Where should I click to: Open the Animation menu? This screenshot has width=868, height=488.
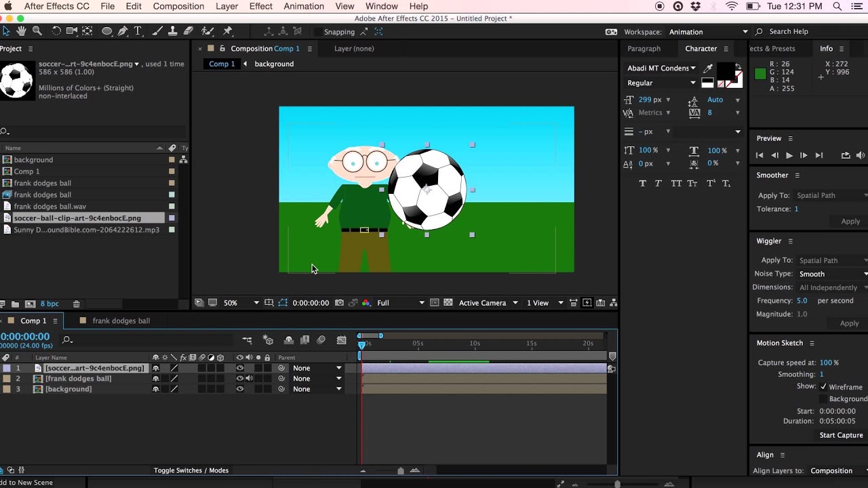(304, 6)
